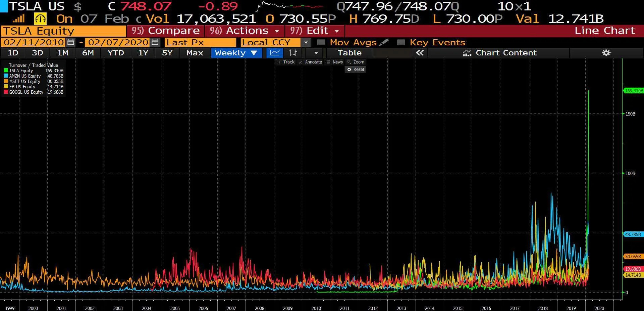Open the end date calendar picker icon
This screenshot has width=644, height=311.
tap(155, 42)
